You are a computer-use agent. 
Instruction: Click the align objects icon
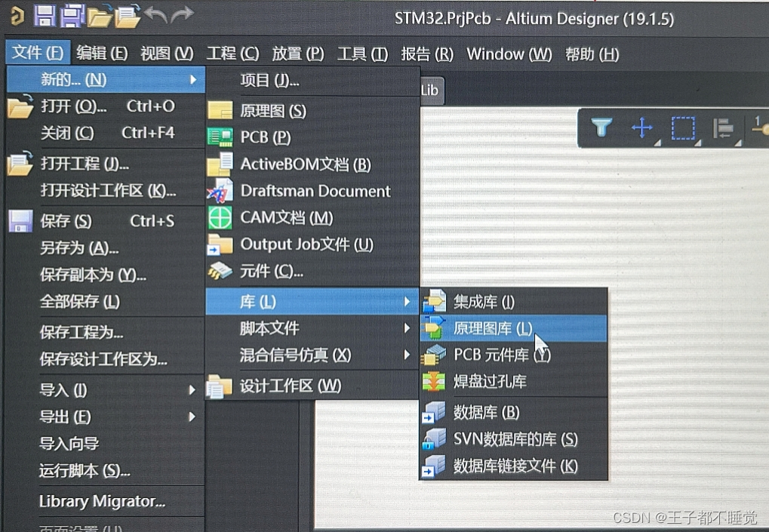[724, 128]
